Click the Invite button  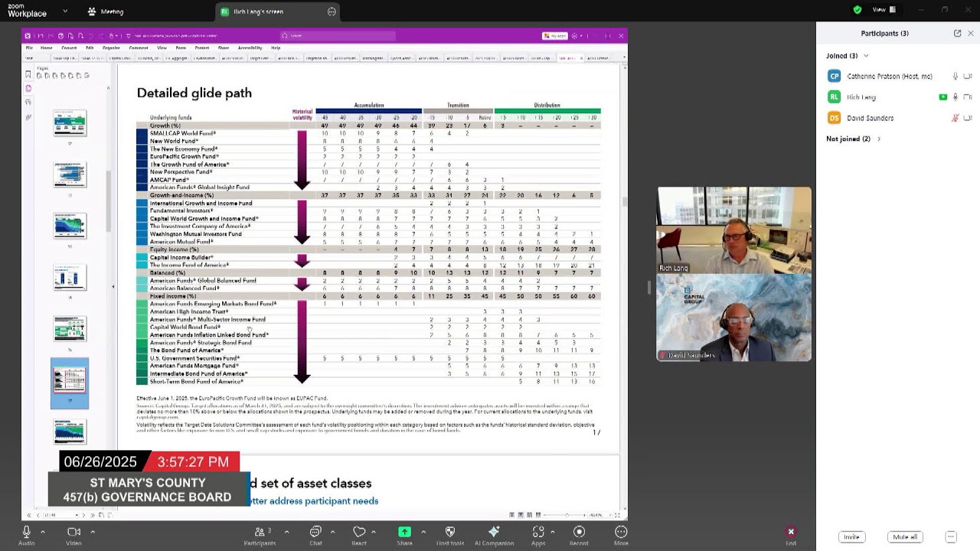point(851,537)
